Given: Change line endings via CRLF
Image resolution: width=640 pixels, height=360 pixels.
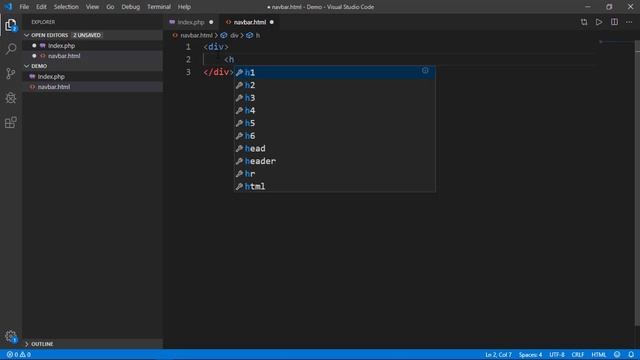Looking at the screenshot, I should [578, 355].
